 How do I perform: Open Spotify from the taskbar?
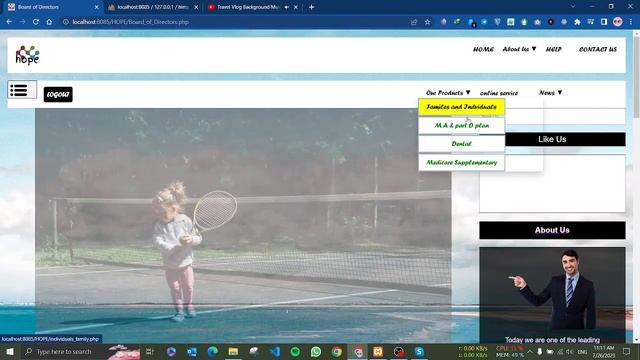point(295,351)
